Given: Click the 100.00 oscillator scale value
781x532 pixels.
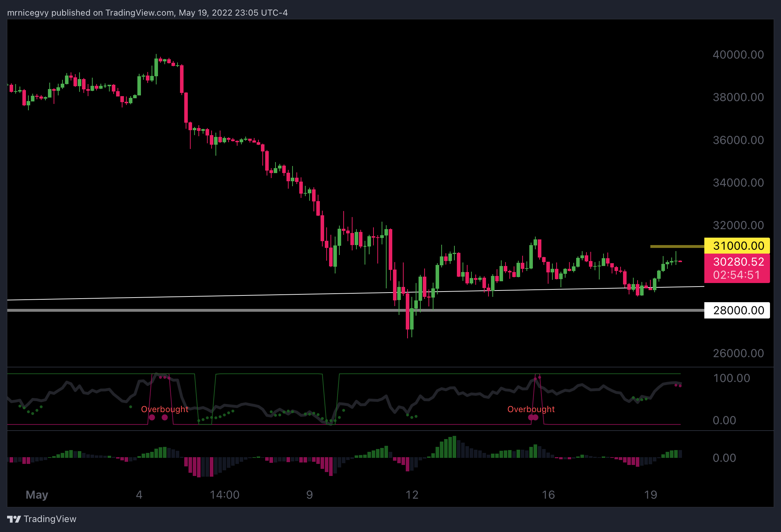Looking at the screenshot, I should [x=732, y=378].
